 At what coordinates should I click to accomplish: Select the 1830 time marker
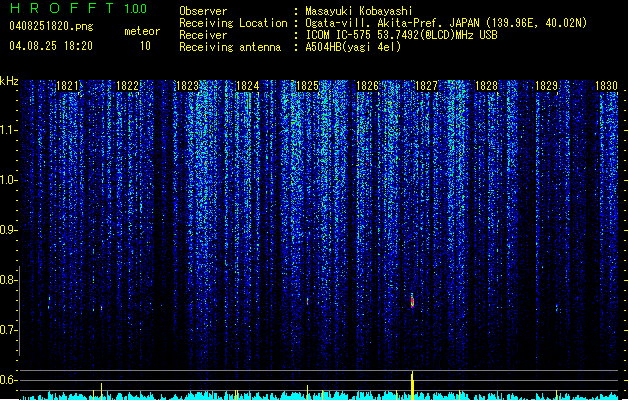pyautogui.click(x=606, y=86)
